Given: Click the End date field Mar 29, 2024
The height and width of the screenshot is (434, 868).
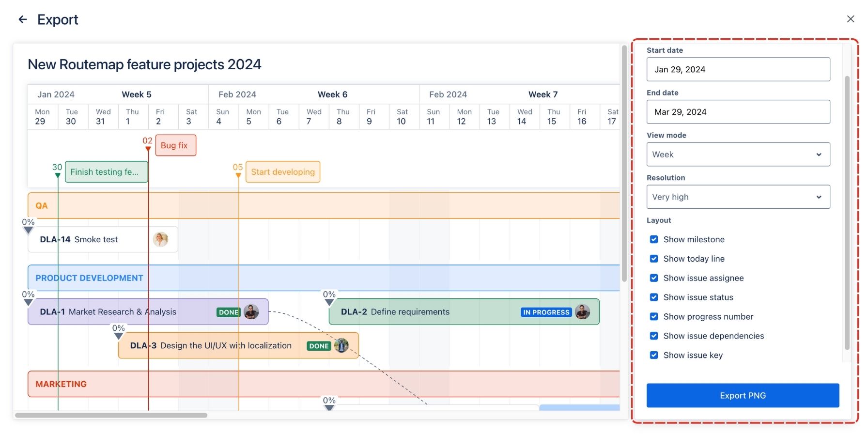Looking at the screenshot, I should (738, 112).
